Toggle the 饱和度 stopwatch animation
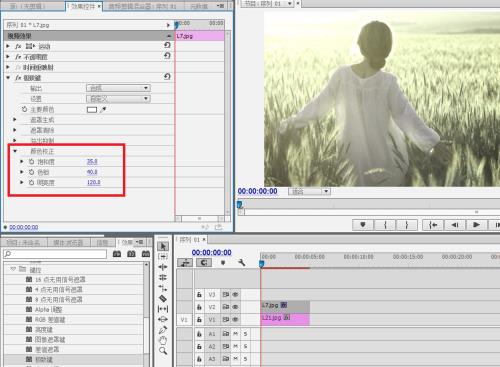Viewport: 500px width, 367px height. [x=31, y=162]
